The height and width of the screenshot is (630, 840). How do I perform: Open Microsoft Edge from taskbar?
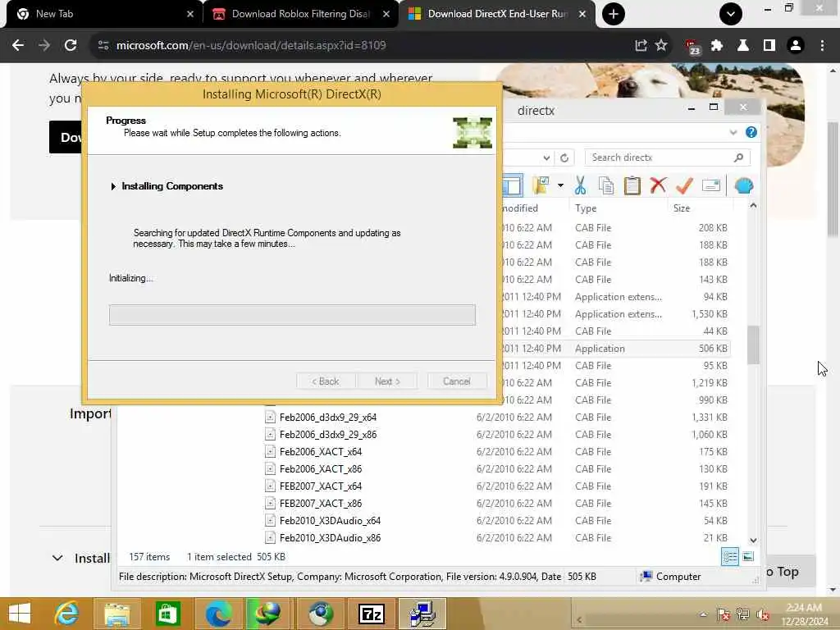(218, 614)
